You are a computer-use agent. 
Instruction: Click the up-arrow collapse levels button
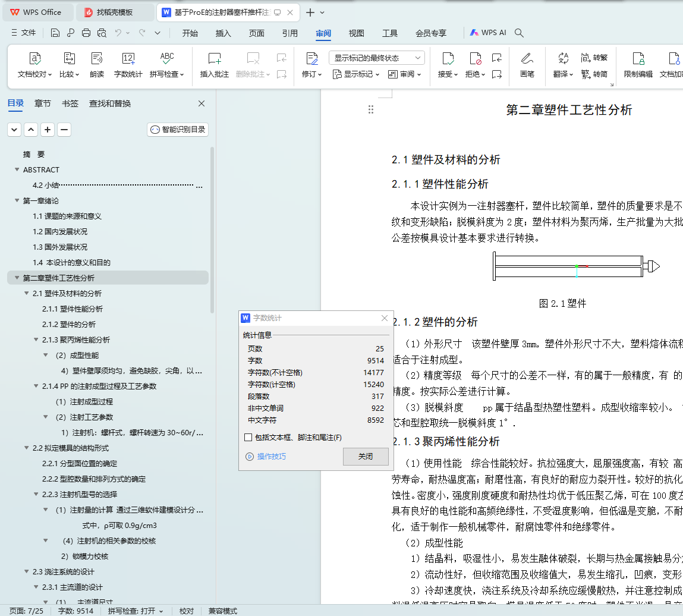pyautogui.click(x=31, y=130)
